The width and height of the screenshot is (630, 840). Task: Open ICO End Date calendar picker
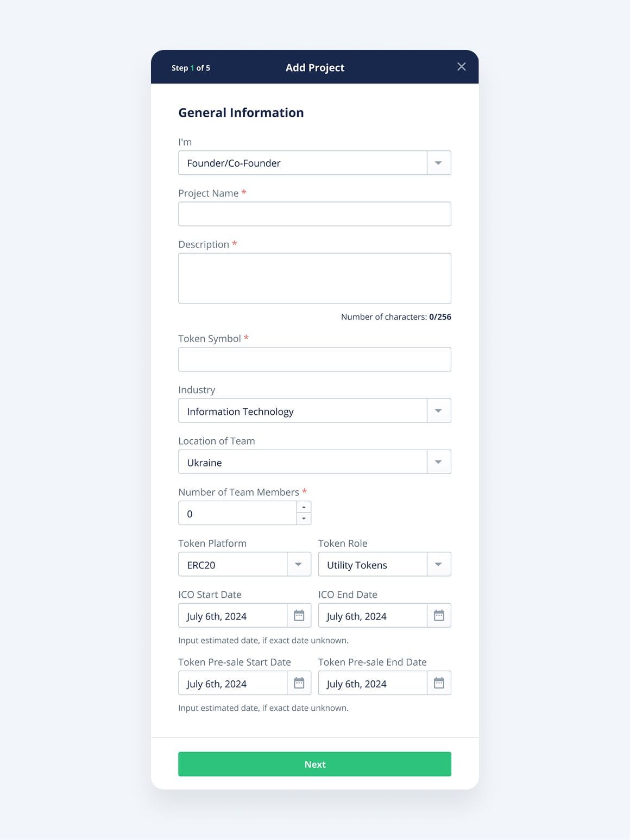coord(439,615)
